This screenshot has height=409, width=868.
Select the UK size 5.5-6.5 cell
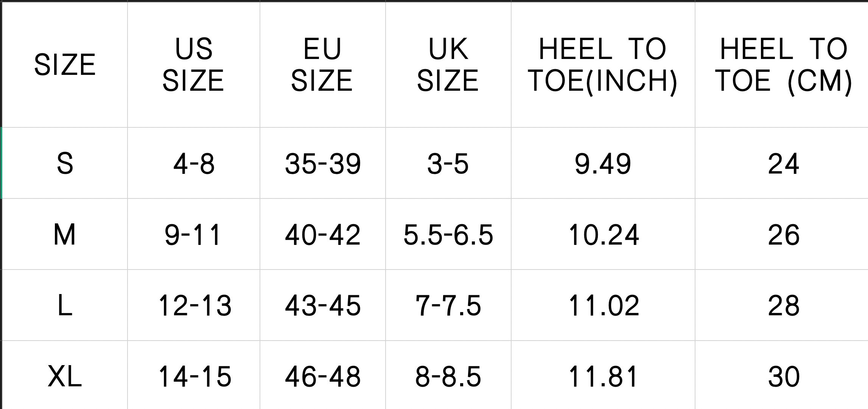coord(448,234)
